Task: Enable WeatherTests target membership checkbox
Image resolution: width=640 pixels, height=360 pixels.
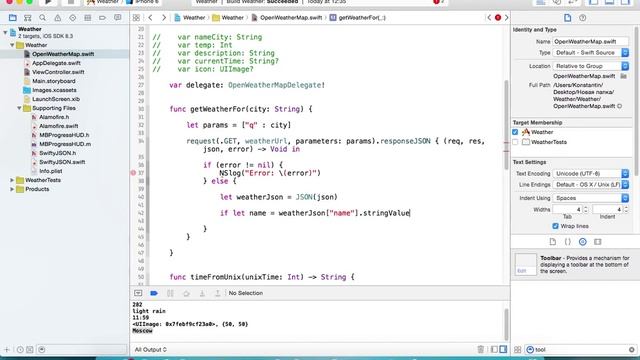Action: pos(515,142)
